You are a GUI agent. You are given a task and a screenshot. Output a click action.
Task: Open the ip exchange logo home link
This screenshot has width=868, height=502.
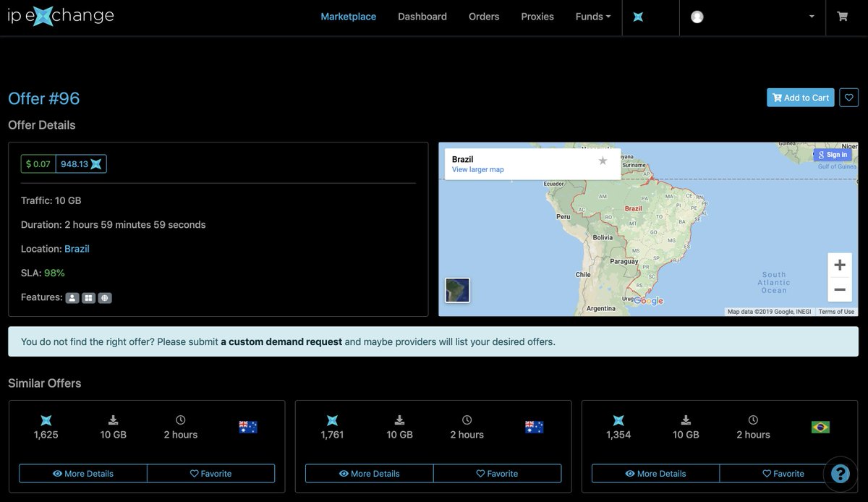61,16
